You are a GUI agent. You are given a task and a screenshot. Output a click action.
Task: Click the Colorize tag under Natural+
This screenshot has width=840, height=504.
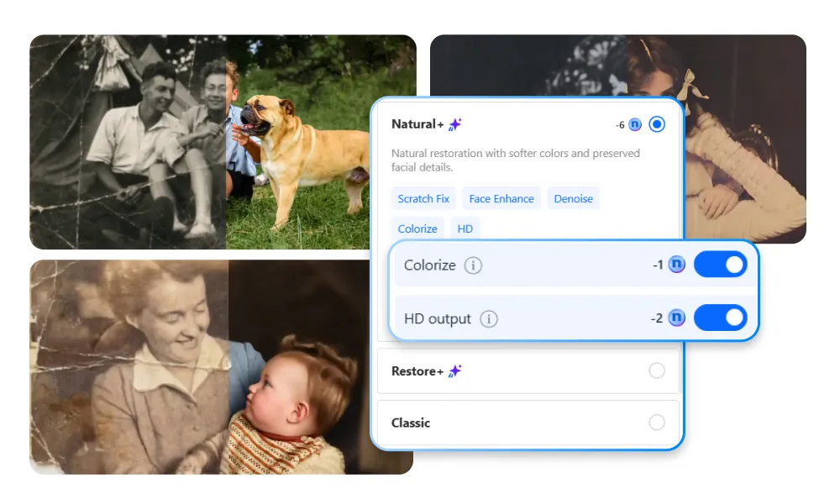pyautogui.click(x=417, y=228)
